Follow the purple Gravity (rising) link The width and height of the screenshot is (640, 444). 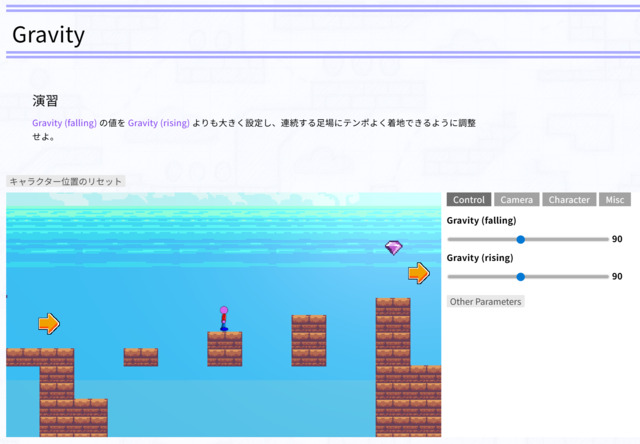coord(159,123)
